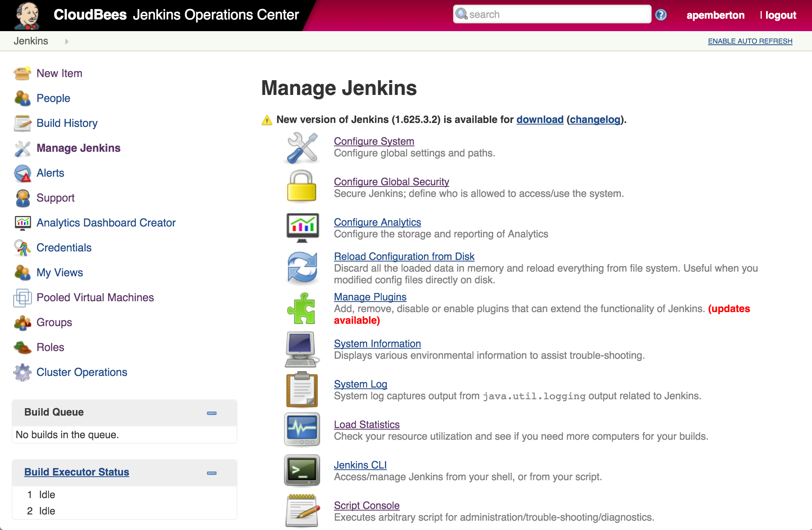Open the Credentials sidebar item
The width and height of the screenshot is (812, 530).
pos(64,247)
